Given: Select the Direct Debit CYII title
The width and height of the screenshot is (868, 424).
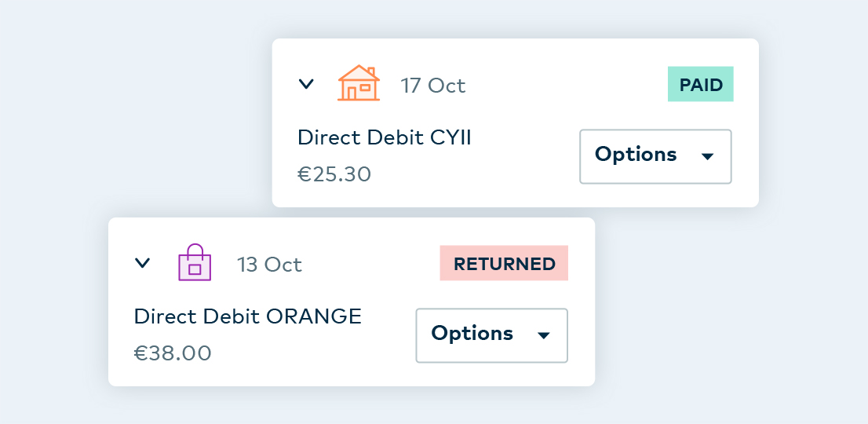Looking at the screenshot, I should pos(385,137).
